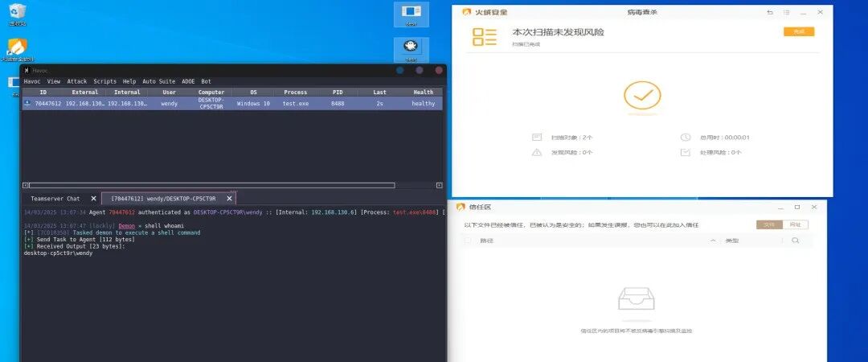Open the menu list icon in Huorong title bar
868x362 pixels.
click(787, 12)
